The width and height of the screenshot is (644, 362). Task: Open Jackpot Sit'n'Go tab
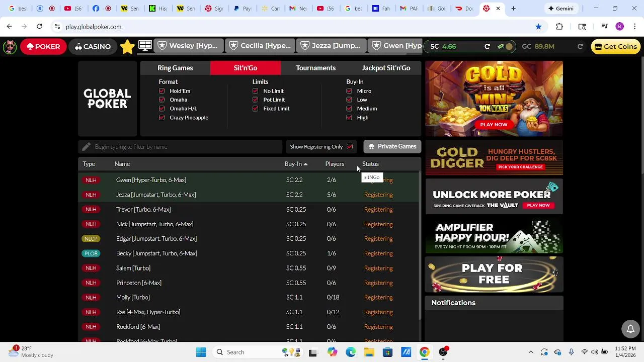coord(386,68)
